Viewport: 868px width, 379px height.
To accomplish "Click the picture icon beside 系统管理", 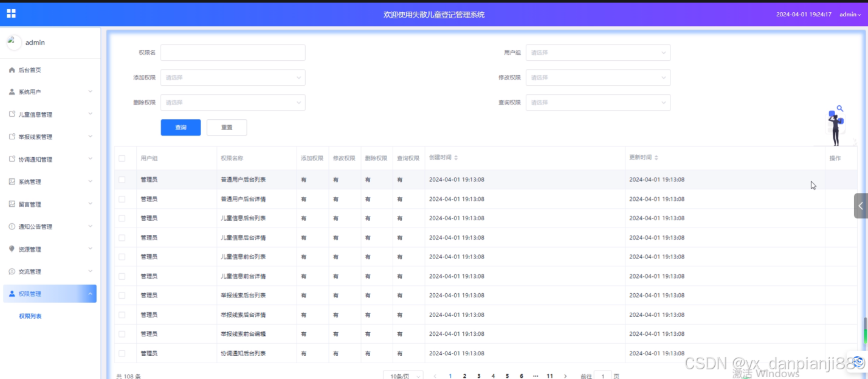I will point(12,181).
